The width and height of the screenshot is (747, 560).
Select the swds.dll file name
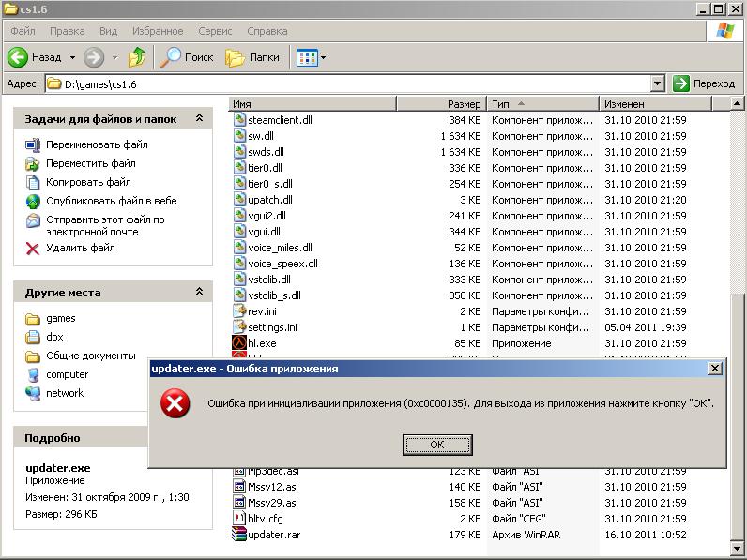coord(266,152)
